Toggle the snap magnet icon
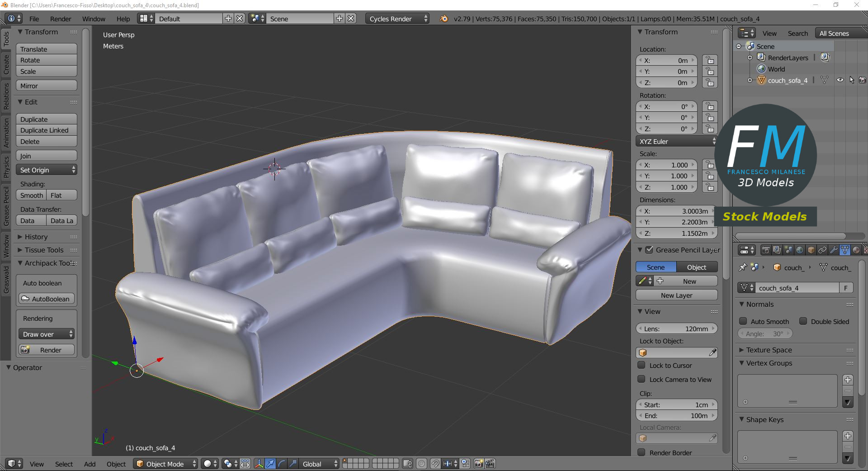This screenshot has height=471, width=868. pyautogui.click(x=435, y=464)
